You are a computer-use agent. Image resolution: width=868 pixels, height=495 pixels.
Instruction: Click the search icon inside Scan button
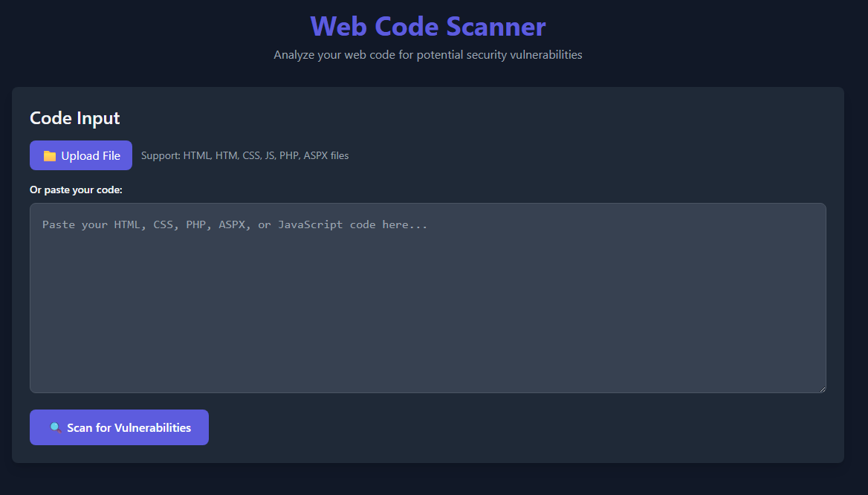click(x=55, y=427)
